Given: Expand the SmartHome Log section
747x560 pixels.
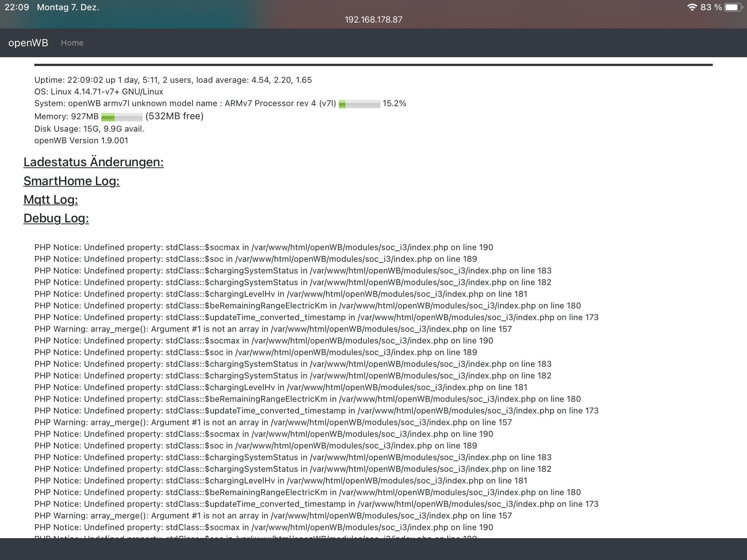Looking at the screenshot, I should [x=71, y=181].
